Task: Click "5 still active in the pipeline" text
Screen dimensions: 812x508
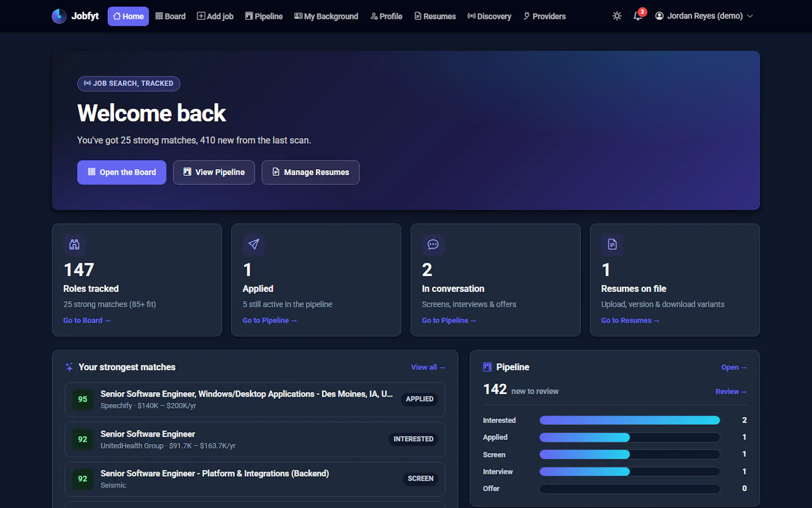Action: tap(287, 304)
